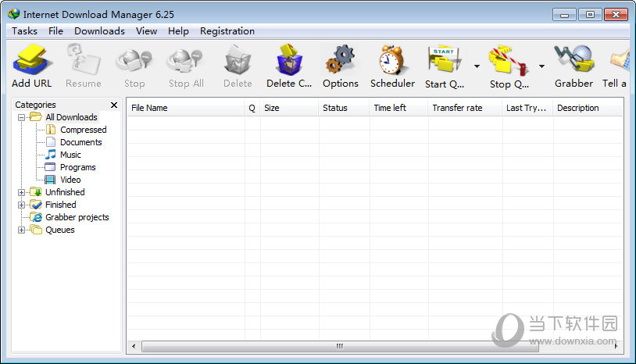The height and width of the screenshot is (364, 636).
Task: Select the Unfinished text label
Action: (65, 192)
